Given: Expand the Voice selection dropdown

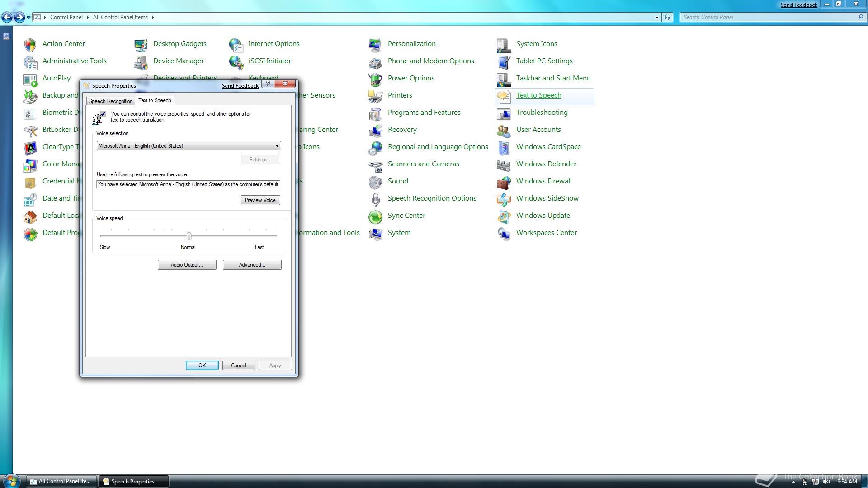Looking at the screenshot, I should (x=277, y=146).
